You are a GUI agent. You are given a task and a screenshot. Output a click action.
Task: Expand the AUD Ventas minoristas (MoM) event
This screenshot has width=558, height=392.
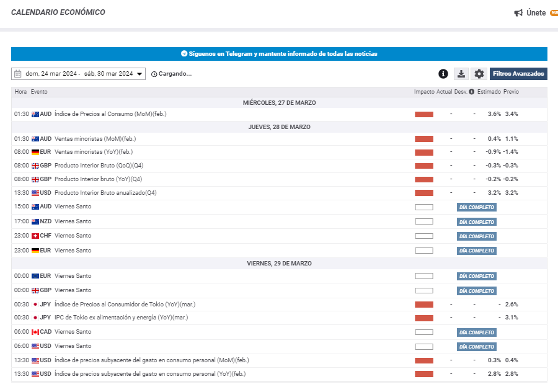(x=95, y=139)
